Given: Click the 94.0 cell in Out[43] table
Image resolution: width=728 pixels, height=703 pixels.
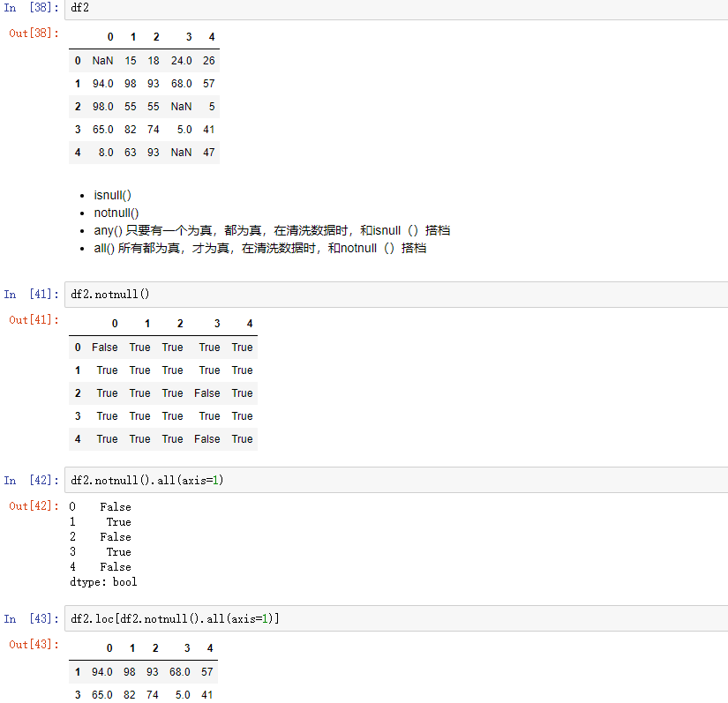Looking at the screenshot, I should click(x=101, y=672).
